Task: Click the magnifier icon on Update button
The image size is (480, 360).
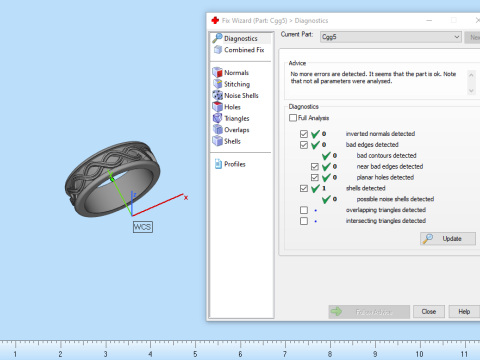Action: [x=428, y=238]
